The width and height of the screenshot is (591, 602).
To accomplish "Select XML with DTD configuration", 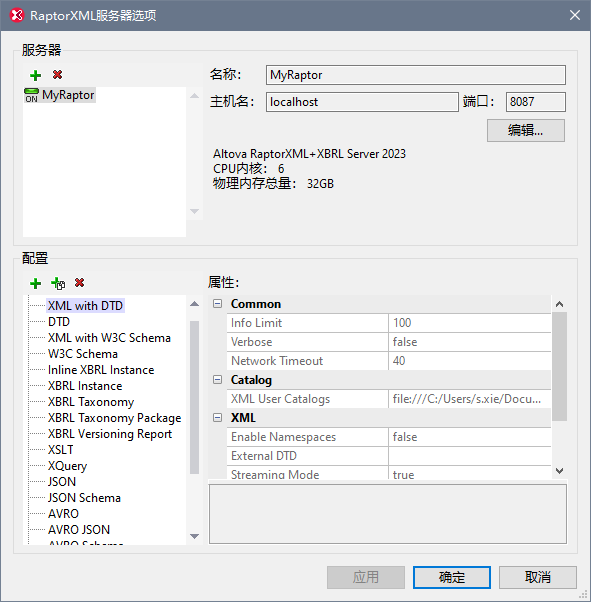I will pyautogui.click(x=85, y=306).
